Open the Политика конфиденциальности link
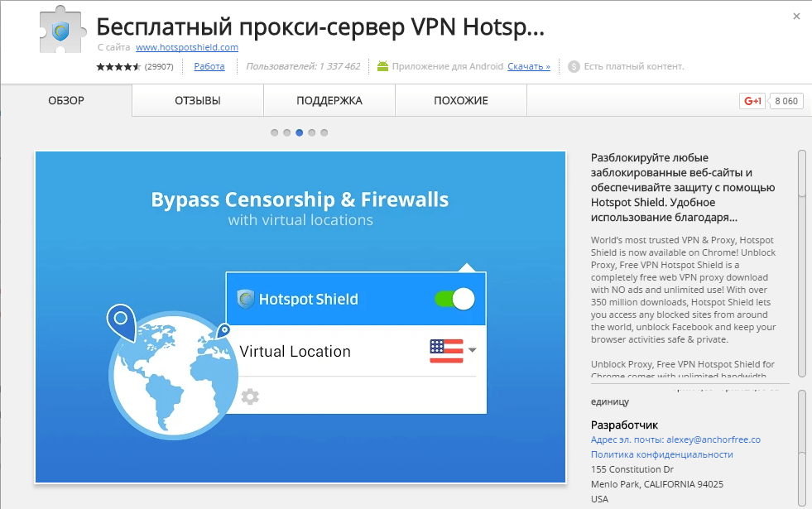812x509 pixels. tap(662, 454)
